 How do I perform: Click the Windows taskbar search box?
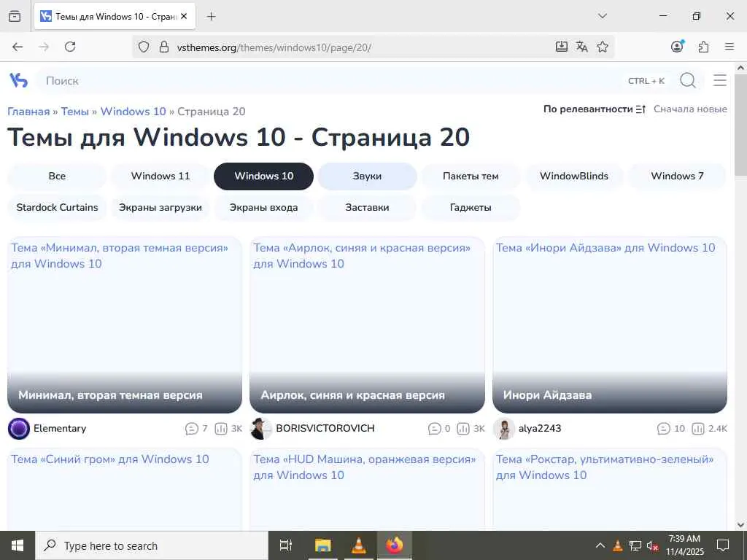[x=152, y=545]
